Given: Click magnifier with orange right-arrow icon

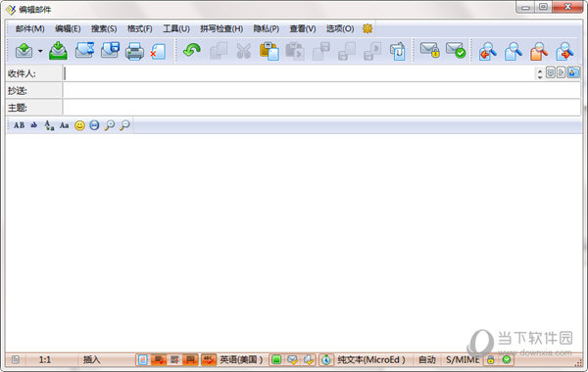Looking at the screenshot, I should [564, 51].
